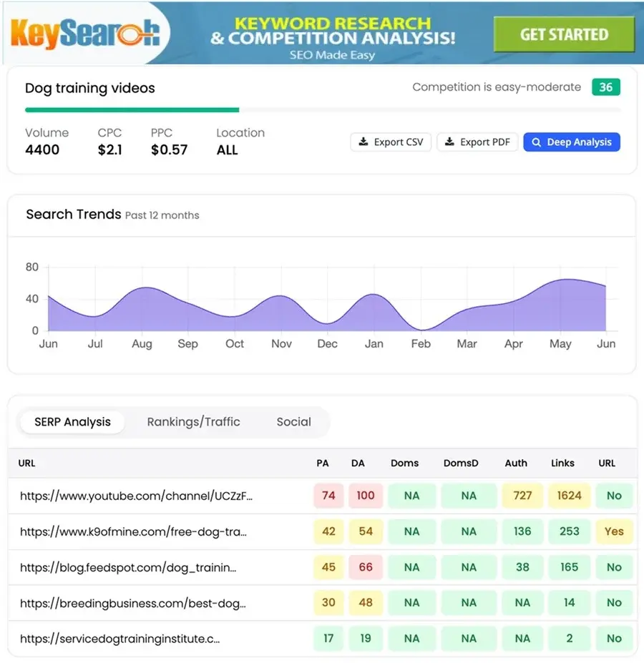Viewport: 644px width, 663px height.
Task: Click the competition score badge 36
Action: [x=606, y=87]
